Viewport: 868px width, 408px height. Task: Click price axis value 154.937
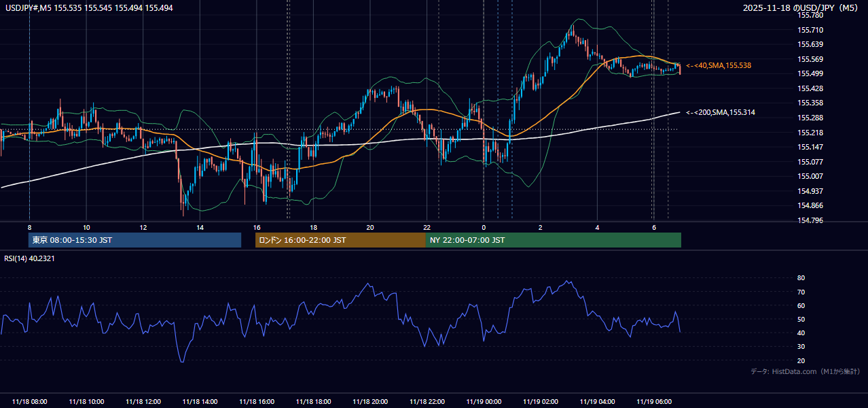pyautogui.click(x=810, y=191)
